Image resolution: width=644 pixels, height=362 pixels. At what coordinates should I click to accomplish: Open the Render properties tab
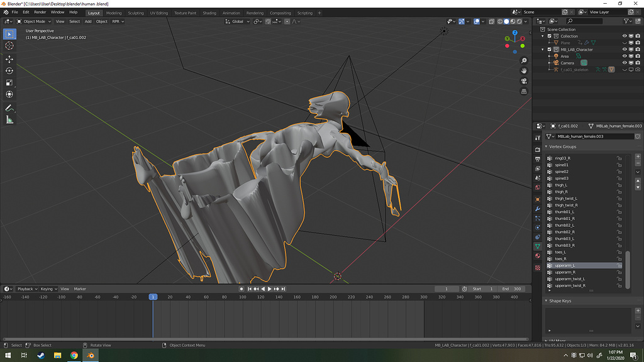pyautogui.click(x=538, y=150)
